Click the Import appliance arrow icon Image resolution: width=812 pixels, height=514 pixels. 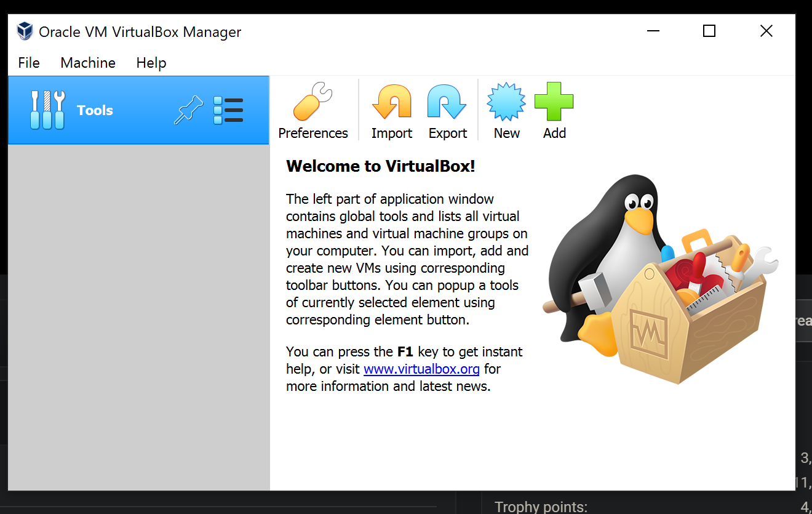click(x=392, y=102)
